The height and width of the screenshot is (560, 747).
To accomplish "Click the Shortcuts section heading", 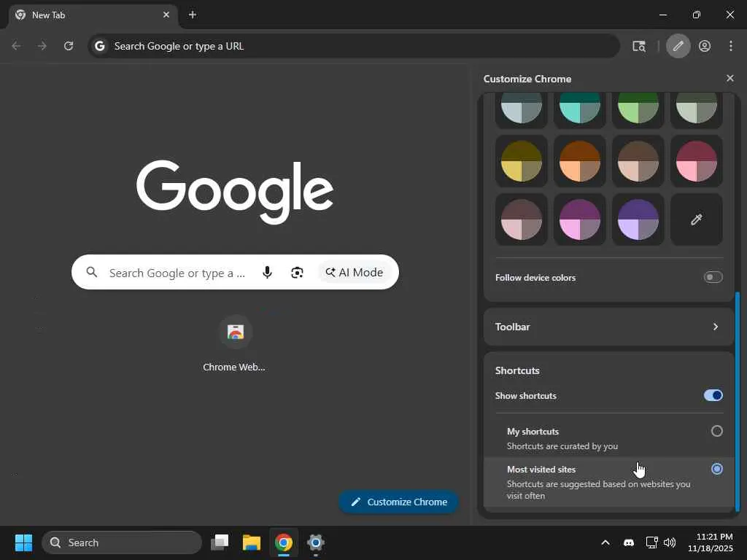I will 517,370.
